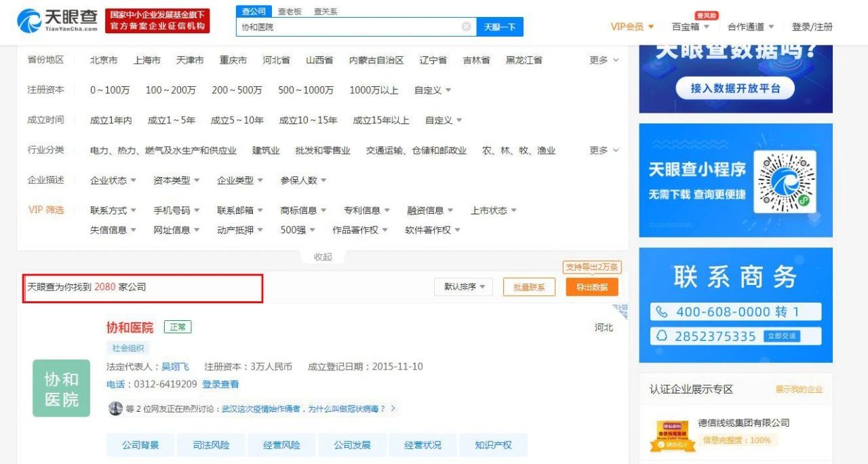Open the 上市状态 filter dropdown
The width and height of the screenshot is (868, 464).
(x=494, y=210)
